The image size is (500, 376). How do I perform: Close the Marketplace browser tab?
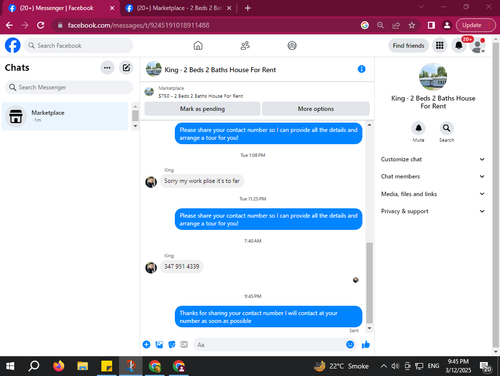[229, 8]
